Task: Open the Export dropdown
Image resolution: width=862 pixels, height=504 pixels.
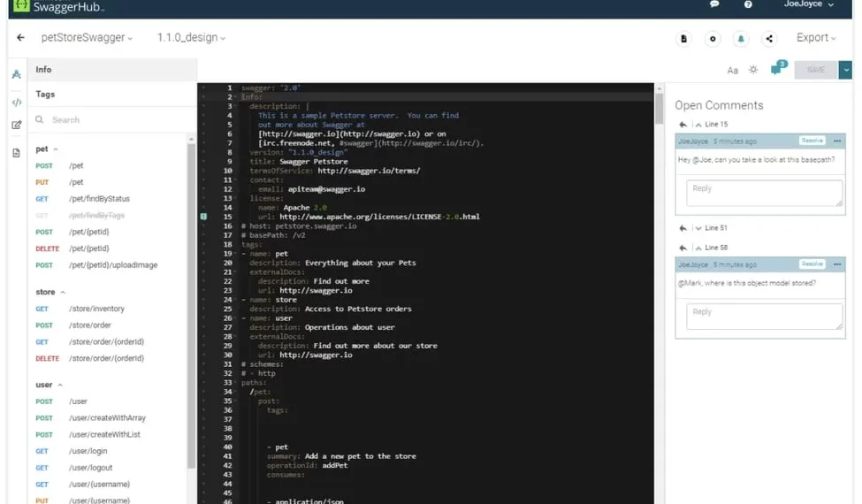Action: point(816,37)
